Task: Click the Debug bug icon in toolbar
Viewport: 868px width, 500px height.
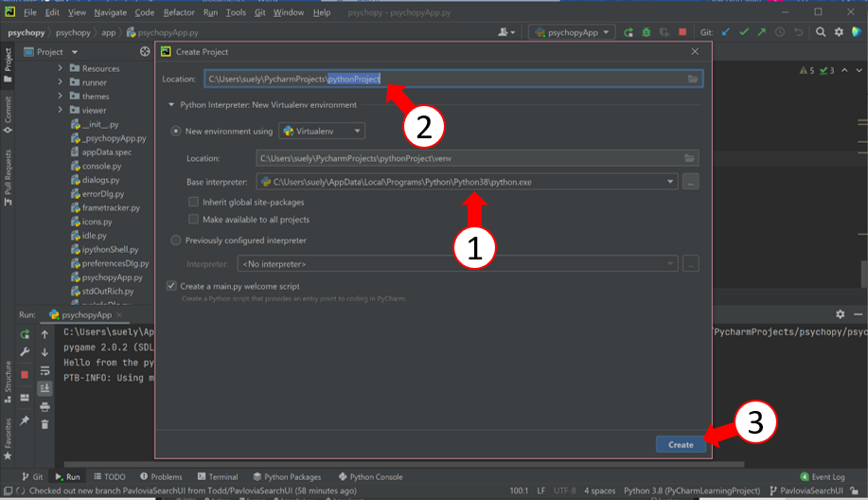Action: [x=646, y=32]
